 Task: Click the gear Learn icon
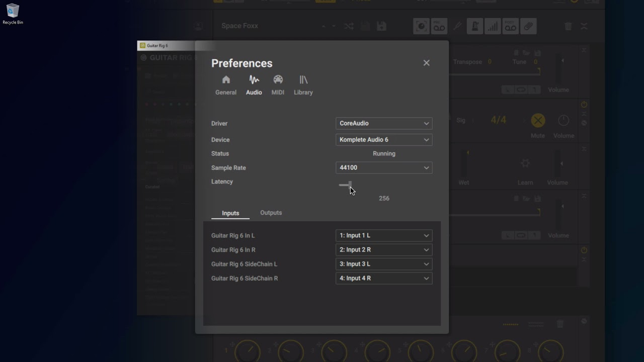coord(525,163)
